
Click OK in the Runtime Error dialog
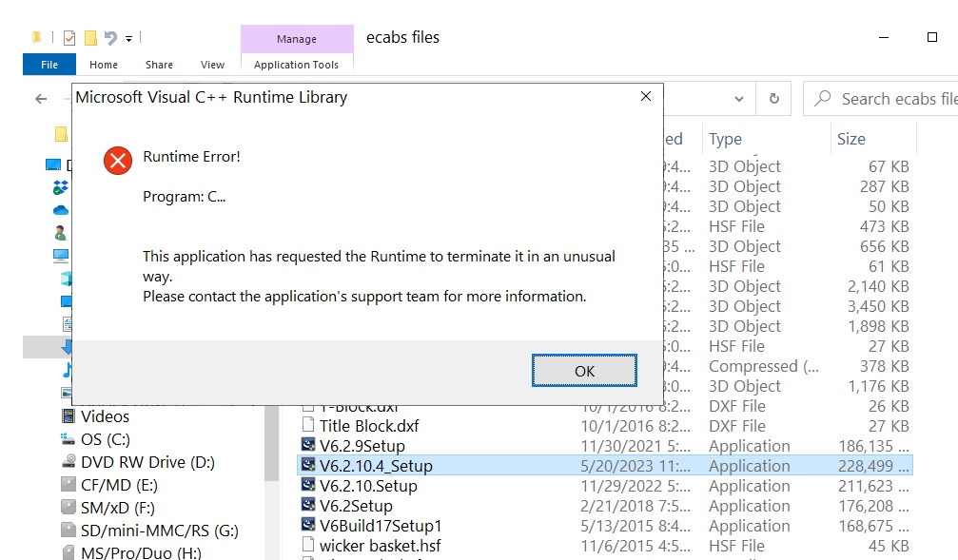[584, 371]
